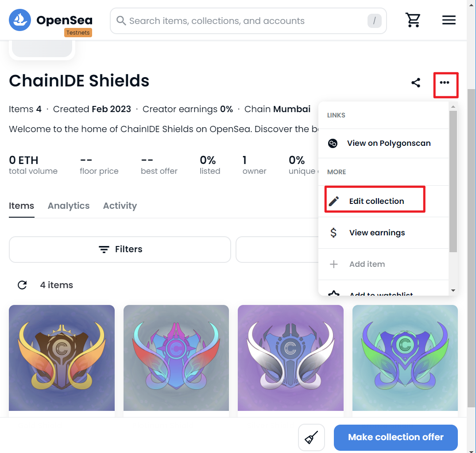This screenshot has width=476, height=453.
Task: Click the share collection icon
Action: coord(416,82)
